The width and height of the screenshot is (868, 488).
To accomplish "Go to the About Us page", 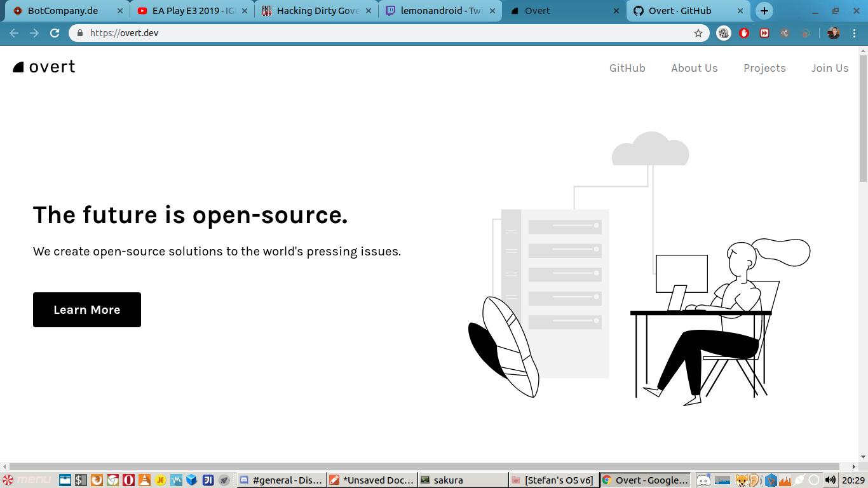I will [694, 68].
